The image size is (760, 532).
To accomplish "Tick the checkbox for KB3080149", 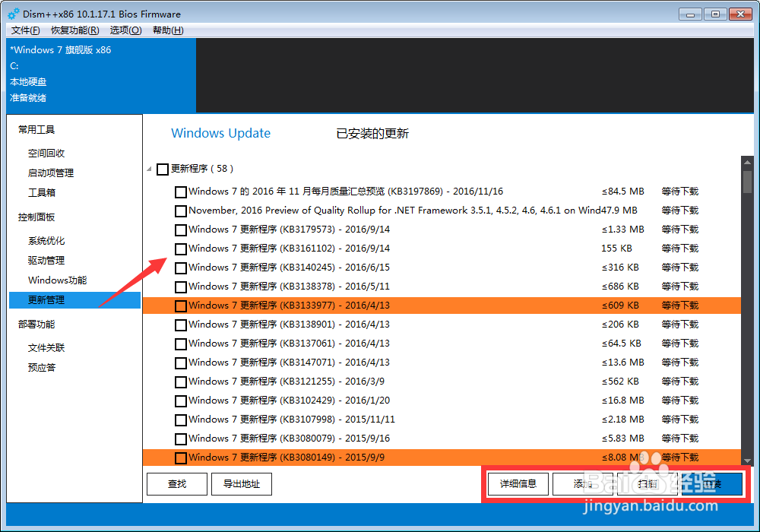I will tap(181, 458).
